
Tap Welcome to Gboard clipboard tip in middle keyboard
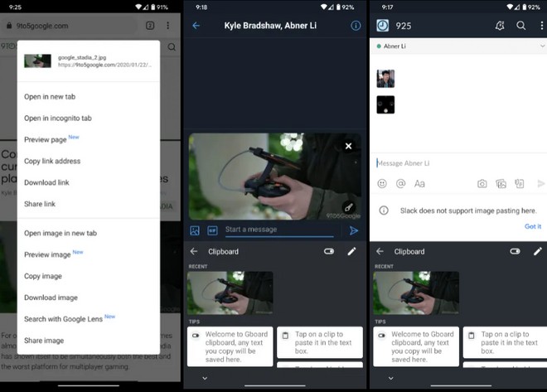pos(230,346)
